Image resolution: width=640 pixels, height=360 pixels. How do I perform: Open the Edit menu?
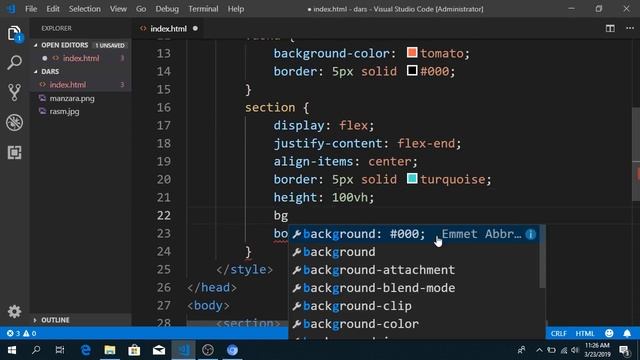pyautogui.click(x=53, y=9)
